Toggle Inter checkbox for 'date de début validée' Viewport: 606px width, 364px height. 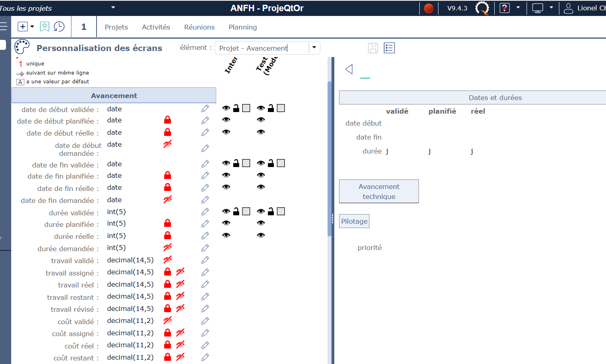tap(246, 108)
